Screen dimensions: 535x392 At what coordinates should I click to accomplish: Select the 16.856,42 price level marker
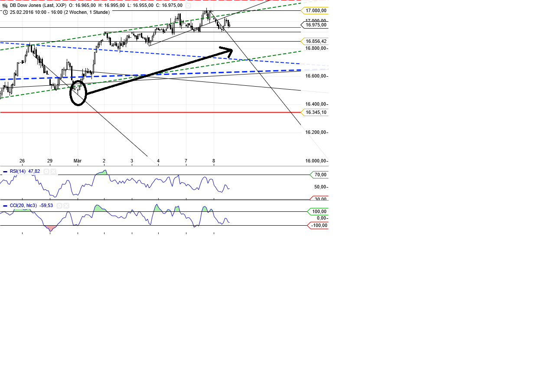pyautogui.click(x=315, y=41)
